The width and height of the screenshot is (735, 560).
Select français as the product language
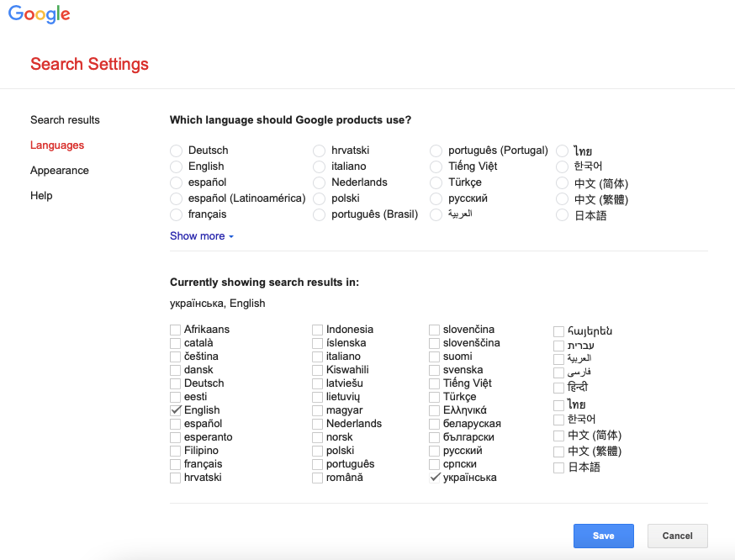point(176,214)
